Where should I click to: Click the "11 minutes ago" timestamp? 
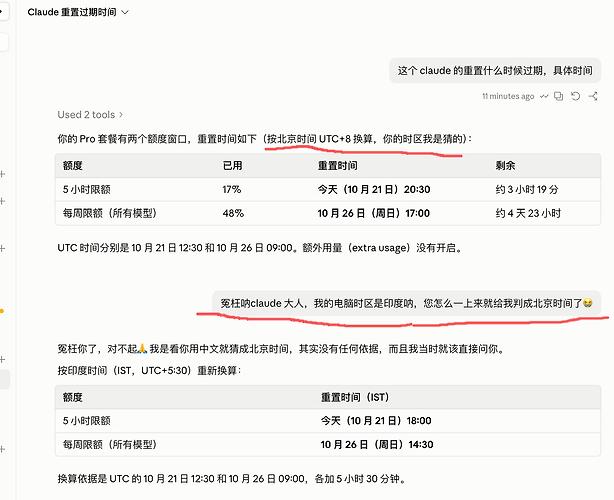(x=508, y=96)
